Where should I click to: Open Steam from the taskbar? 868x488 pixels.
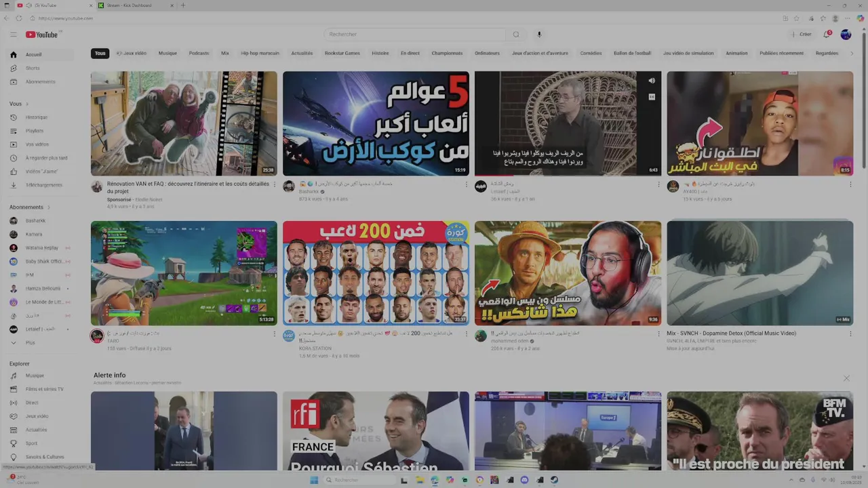pyautogui.click(x=554, y=480)
